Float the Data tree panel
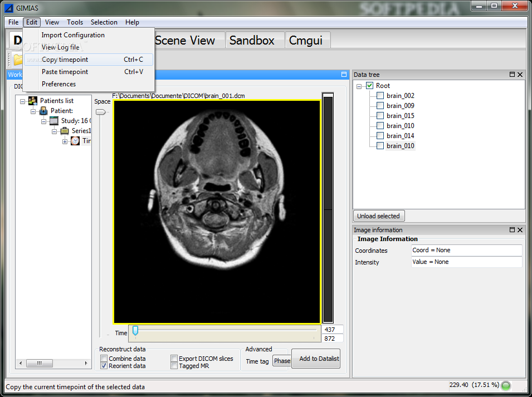The width and height of the screenshot is (532, 397). point(512,74)
